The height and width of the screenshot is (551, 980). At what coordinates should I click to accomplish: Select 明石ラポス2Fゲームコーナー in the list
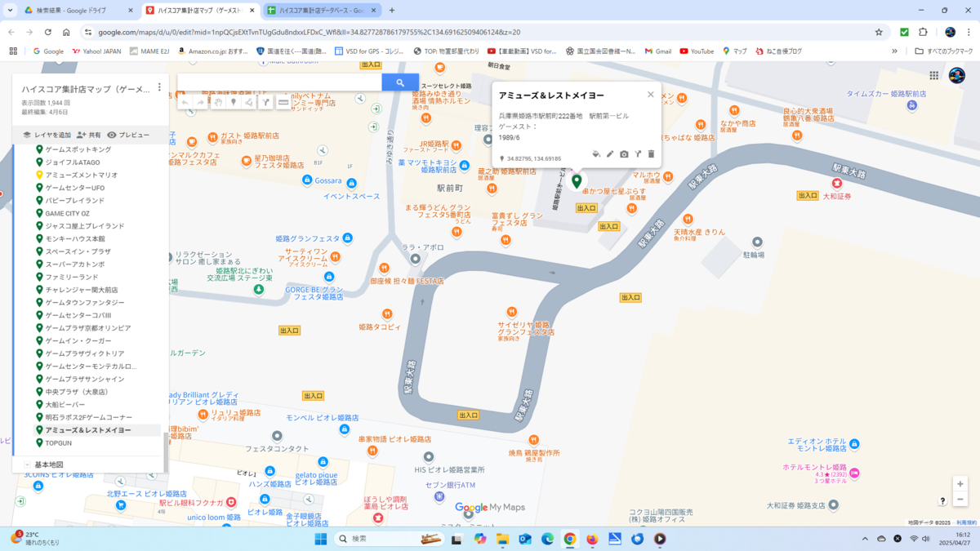tap(88, 417)
